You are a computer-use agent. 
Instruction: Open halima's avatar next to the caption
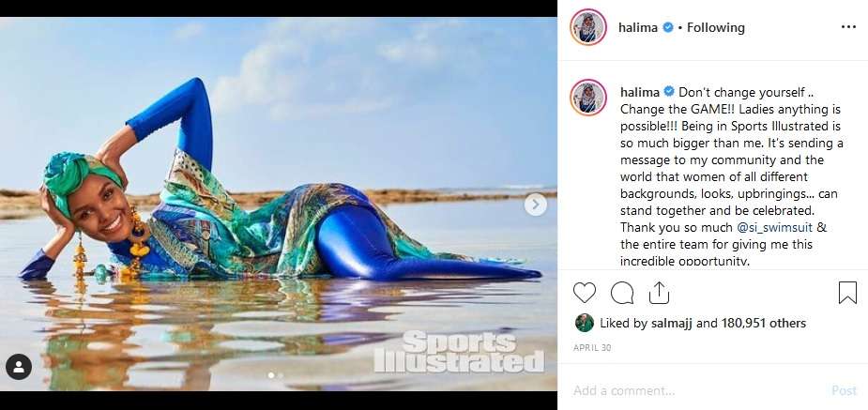click(587, 98)
